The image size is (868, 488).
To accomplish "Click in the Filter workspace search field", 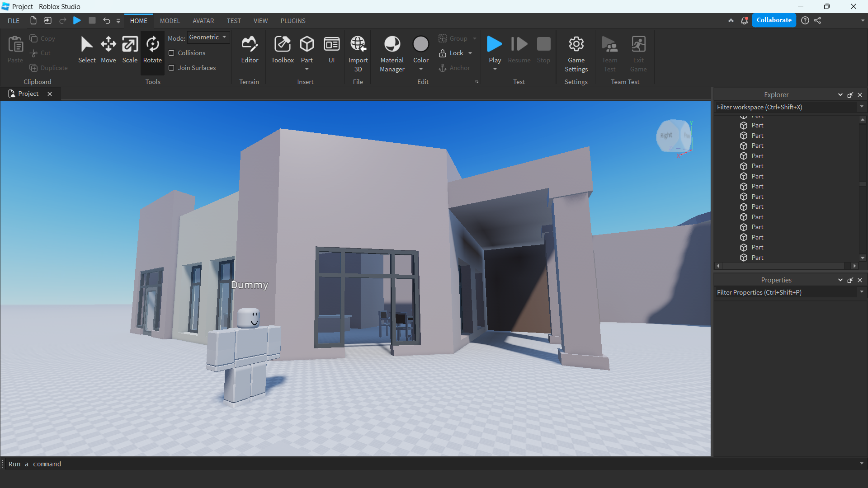I will [786, 107].
